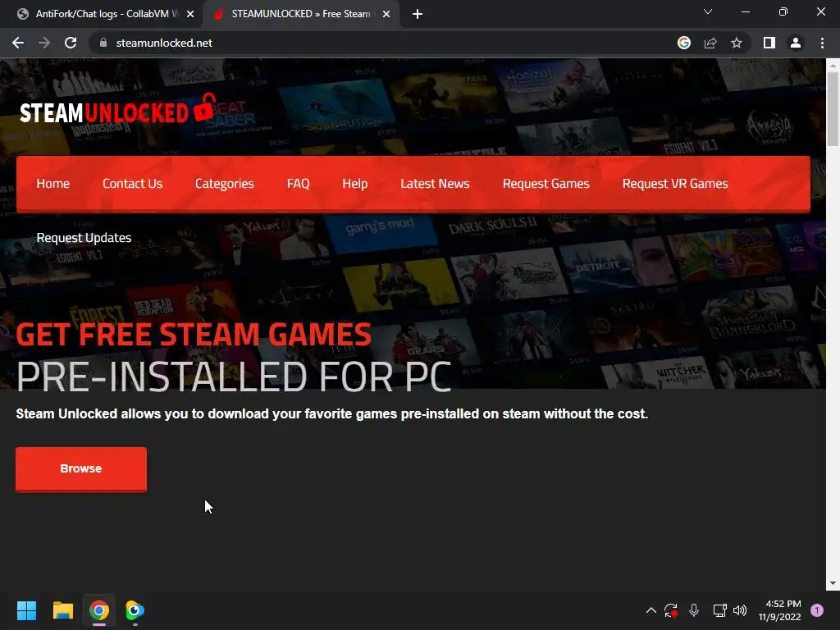
Task: Reload the steamunlocked.net page
Action: point(71,43)
